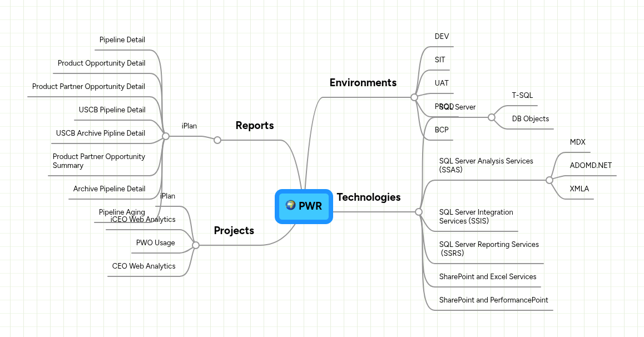The image size is (644, 337).
Task: Select the Reports main topic
Action: [x=255, y=126]
